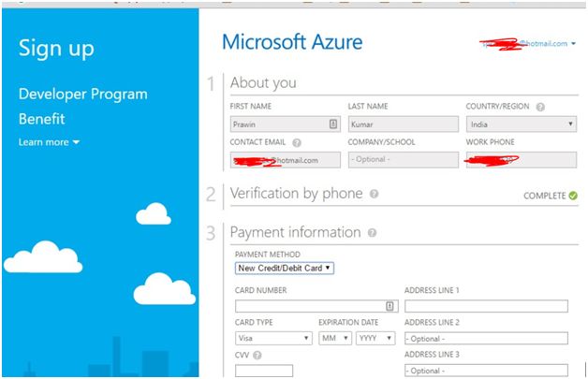Open the Card Type dropdown showing Visa
The image size is (588, 379).
273,338
